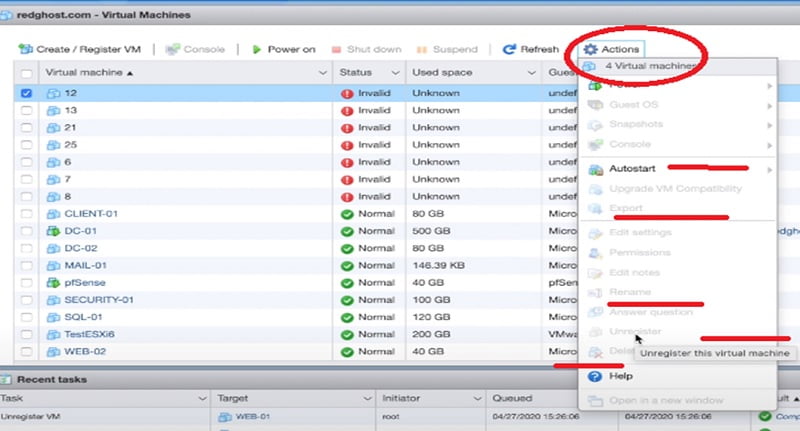The height and width of the screenshot is (431, 800).
Task: Click the Recent tasks panel icon
Action: tap(6, 379)
